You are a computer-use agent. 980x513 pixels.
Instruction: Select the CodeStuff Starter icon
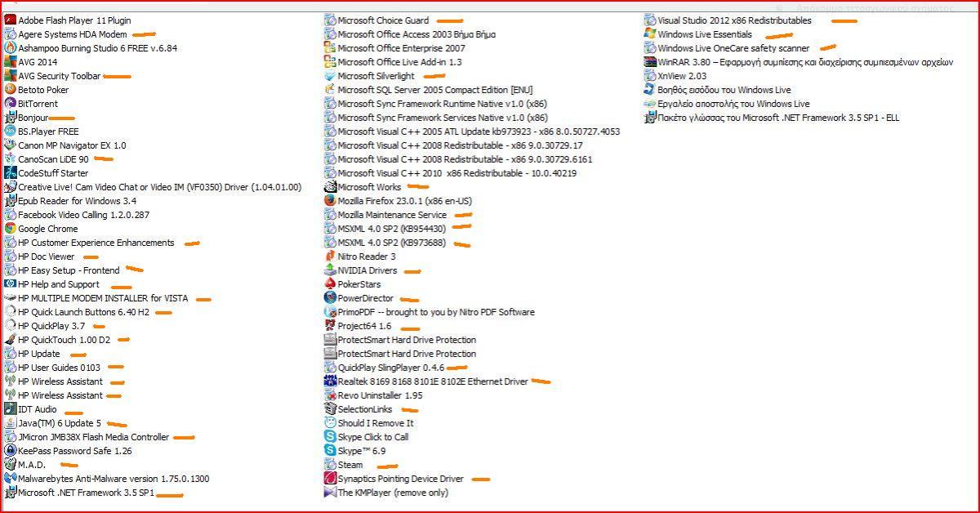(x=10, y=173)
